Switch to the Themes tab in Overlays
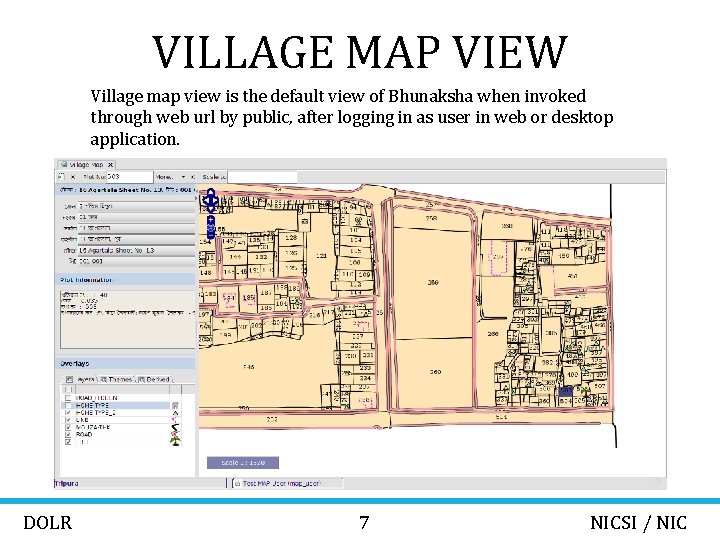 117,379
